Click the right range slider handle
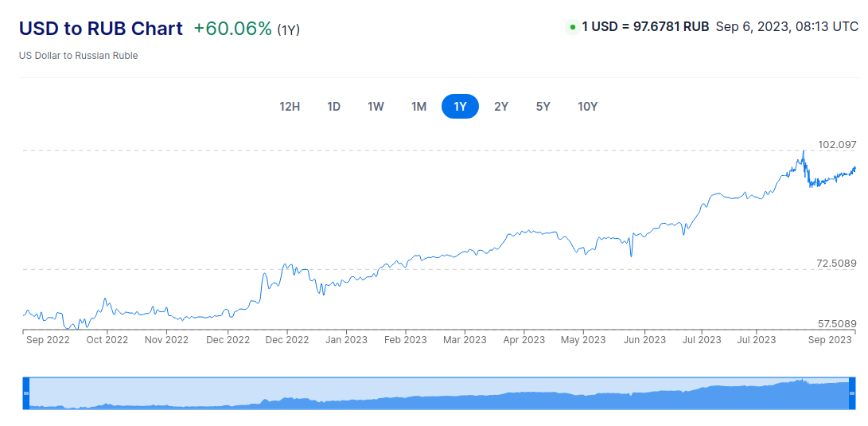Image resolution: width=868 pixels, height=426 pixels. (x=853, y=393)
